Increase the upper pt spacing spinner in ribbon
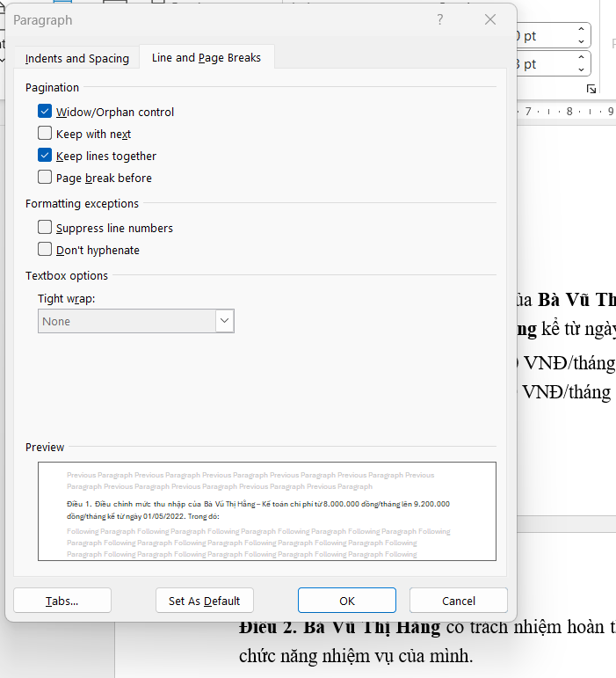This screenshot has height=678, width=616. [582, 29]
